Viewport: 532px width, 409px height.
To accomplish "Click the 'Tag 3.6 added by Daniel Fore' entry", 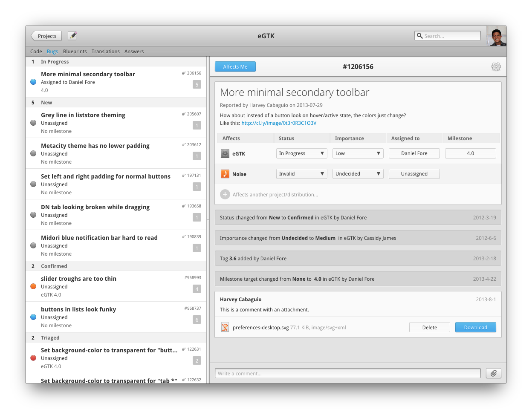I will pos(358,259).
